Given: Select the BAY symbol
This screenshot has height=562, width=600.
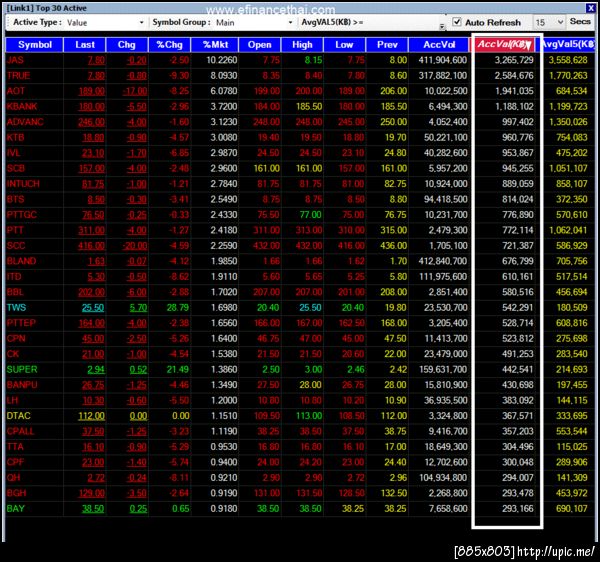Looking at the screenshot, I should (16, 509).
